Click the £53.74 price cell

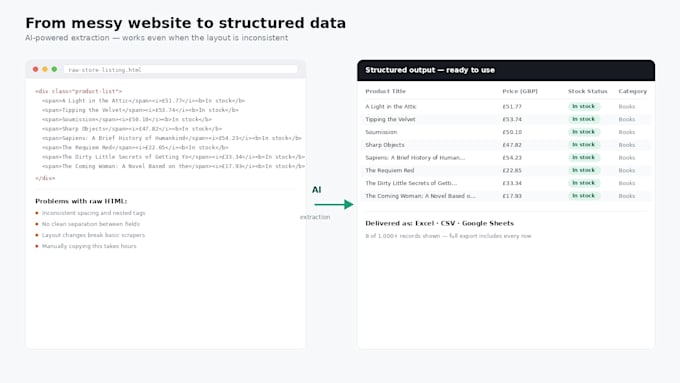click(x=512, y=119)
